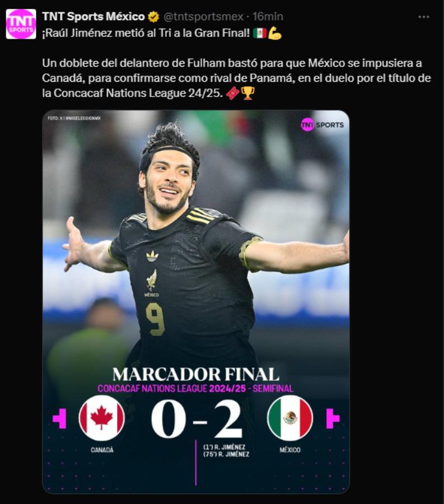Open the tweet's three-dot more options menu

tap(424, 17)
